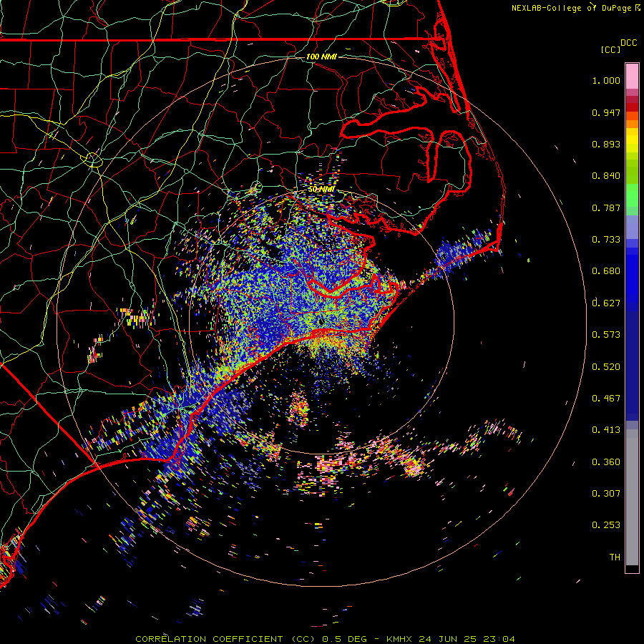644x644 pixels.
Task: Click the KMHX station identifier
Action: pos(399,639)
